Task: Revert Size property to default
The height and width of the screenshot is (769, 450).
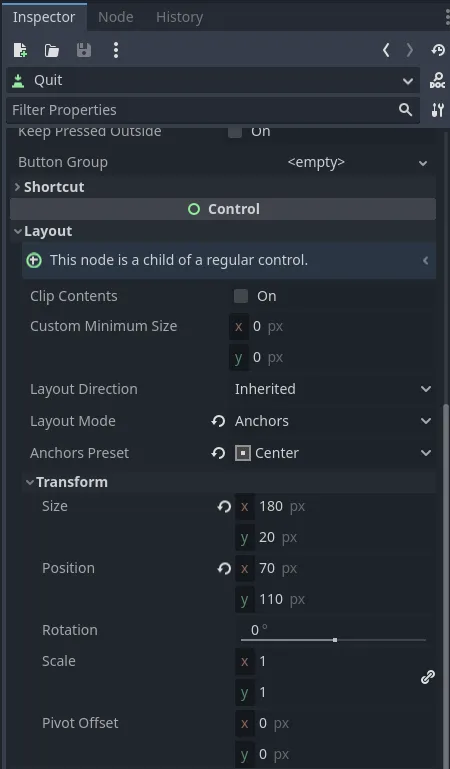Action: click(224, 506)
